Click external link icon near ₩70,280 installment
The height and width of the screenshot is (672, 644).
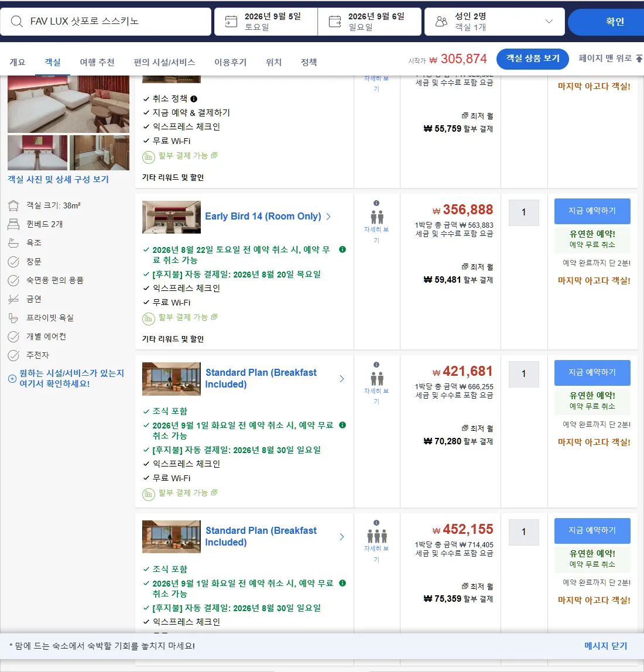(x=465, y=428)
